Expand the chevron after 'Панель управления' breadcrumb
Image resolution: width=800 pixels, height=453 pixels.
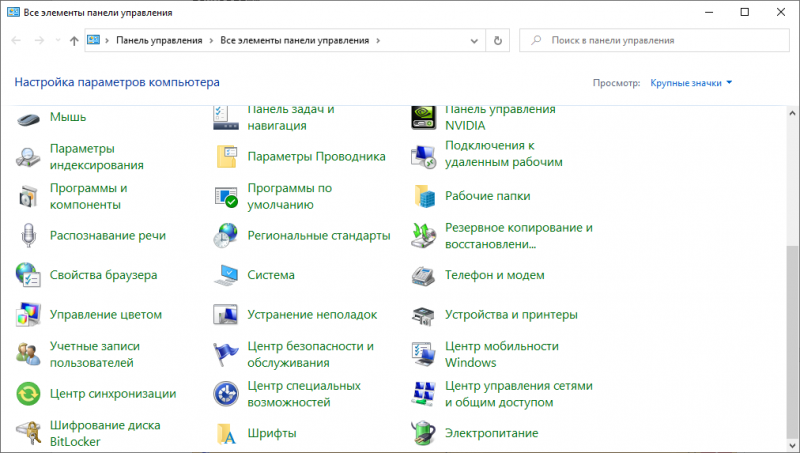click(211, 40)
